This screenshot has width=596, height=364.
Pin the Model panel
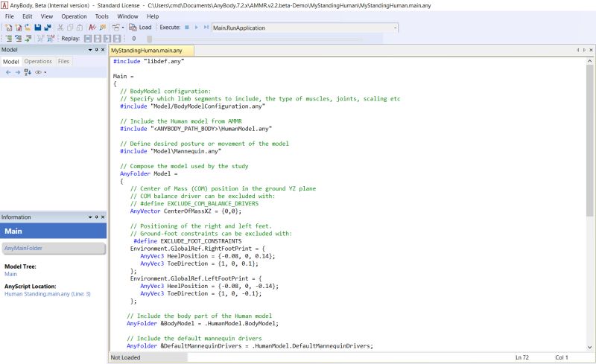click(x=97, y=50)
